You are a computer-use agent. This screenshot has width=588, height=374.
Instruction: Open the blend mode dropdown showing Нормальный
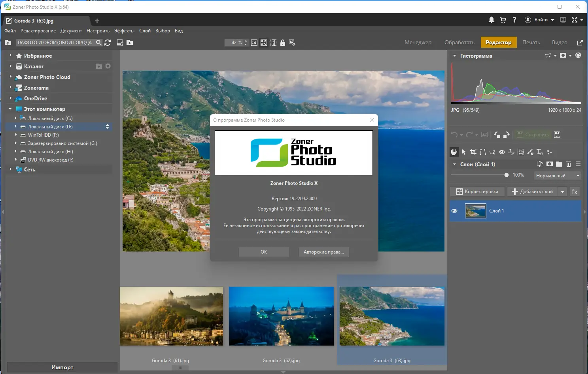(557, 175)
